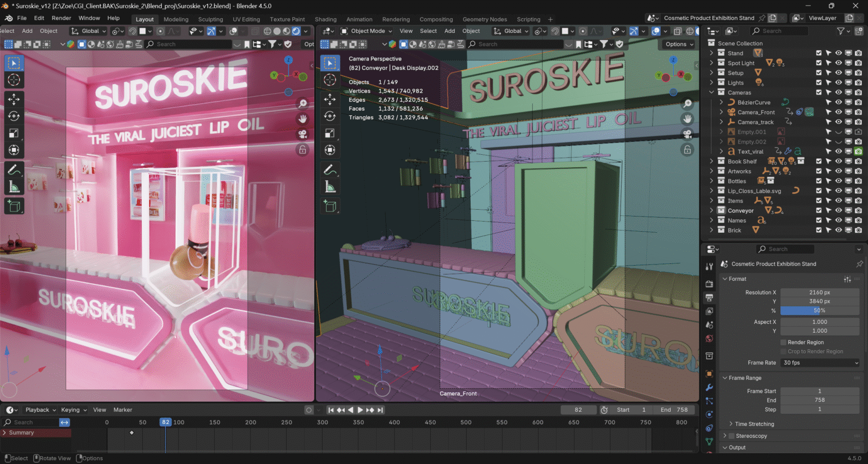The height and width of the screenshot is (464, 868).
Task: Click the pan hand icon in right viewport
Action: [687, 119]
